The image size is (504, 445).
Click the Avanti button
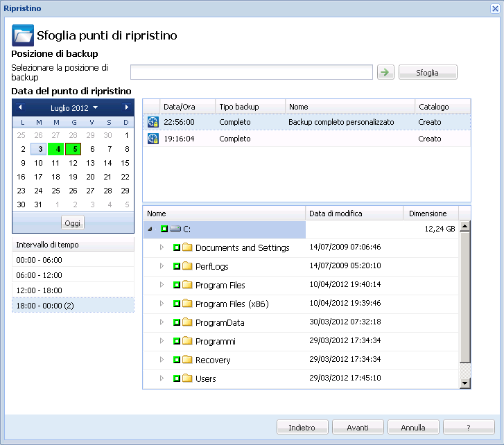coord(358,428)
